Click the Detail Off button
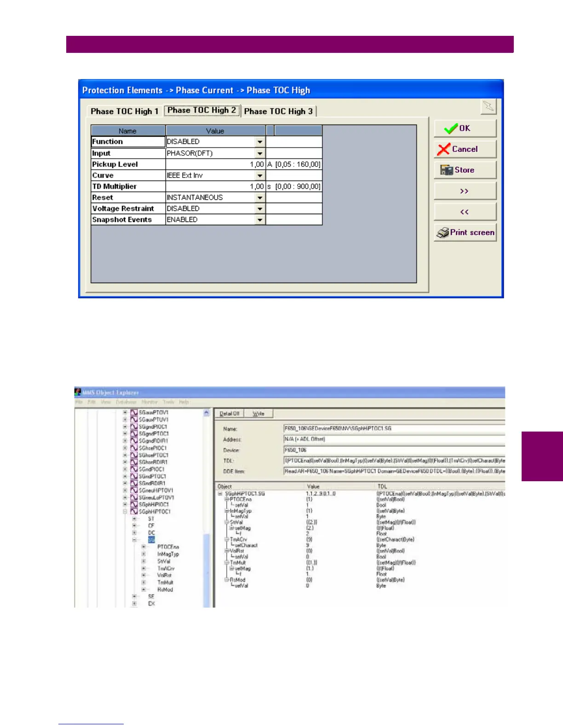 click(230, 414)
